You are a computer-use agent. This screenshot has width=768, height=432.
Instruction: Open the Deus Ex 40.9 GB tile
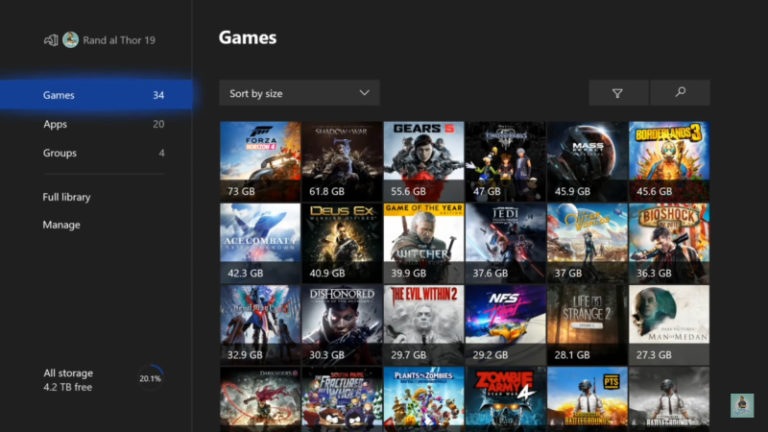tap(342, 243)
